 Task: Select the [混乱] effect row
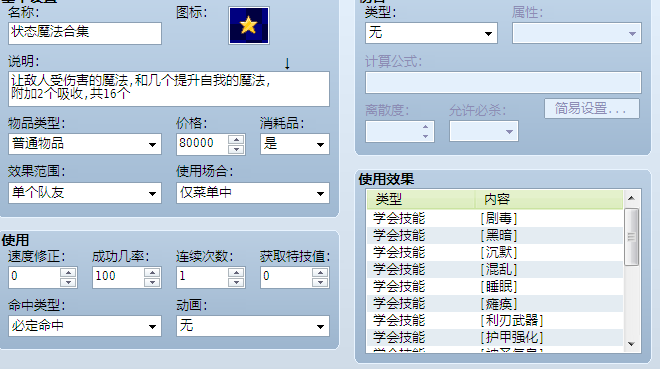pos(495,269)
